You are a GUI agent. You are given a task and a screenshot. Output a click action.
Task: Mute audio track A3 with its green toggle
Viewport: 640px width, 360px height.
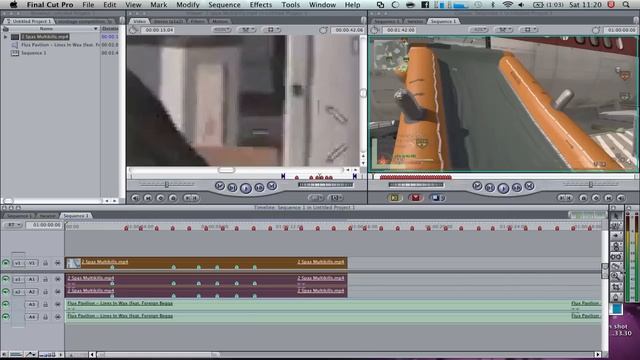point(6,304)
